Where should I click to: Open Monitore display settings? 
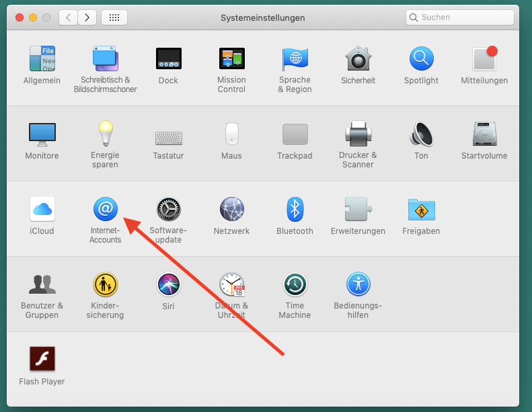(42, 134)
